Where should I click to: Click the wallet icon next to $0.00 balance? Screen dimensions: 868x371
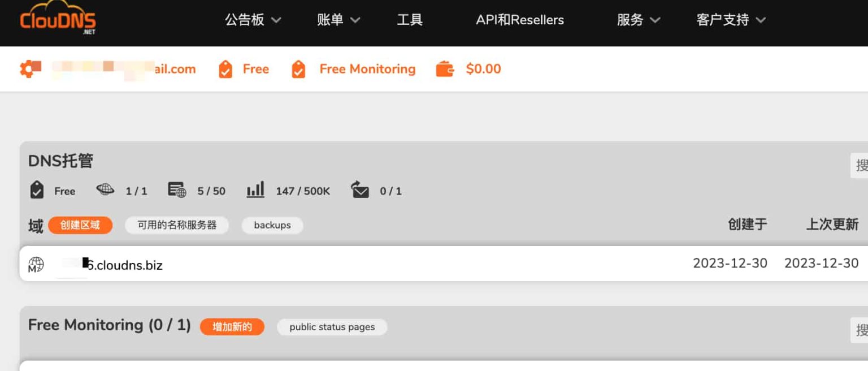pyautogui.click(x=445, y=68)
